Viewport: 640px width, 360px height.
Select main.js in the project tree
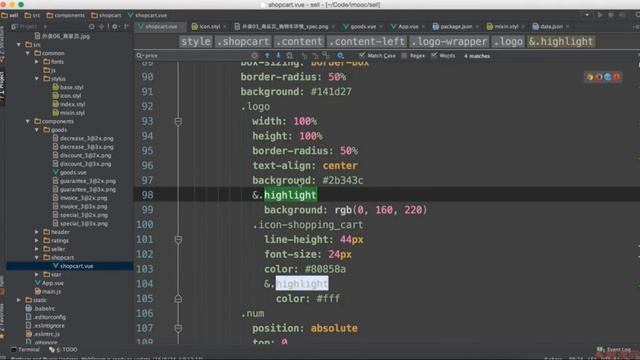coord(48,291)
